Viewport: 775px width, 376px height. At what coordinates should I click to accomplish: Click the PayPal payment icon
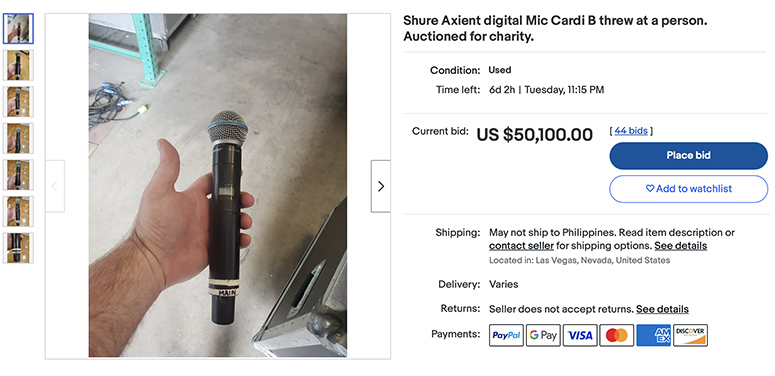pyautogui.click(x=506, y=335)
